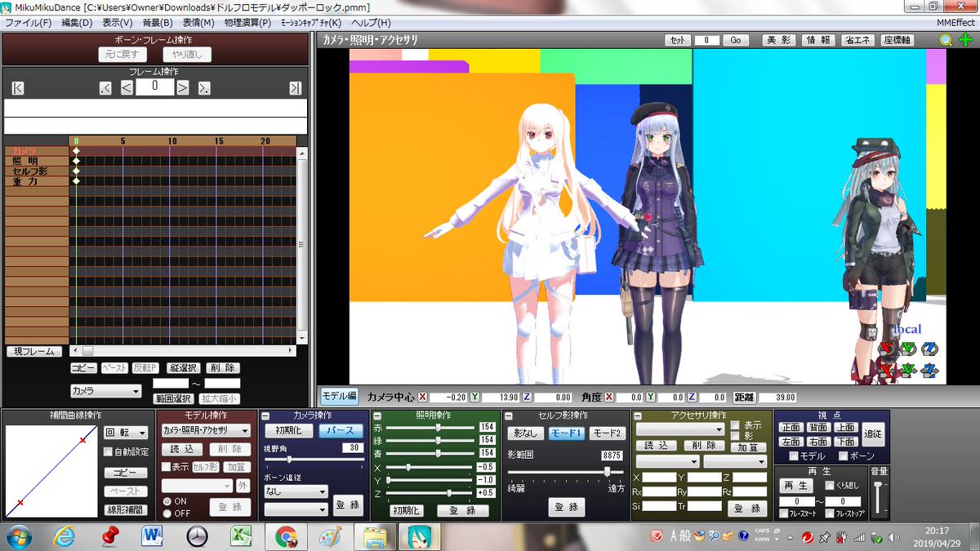The image size is (980, 551).
Task: Switch to MikuMikuDance taskbar icon
Action: pyautogui.click(x=419, y=536)
